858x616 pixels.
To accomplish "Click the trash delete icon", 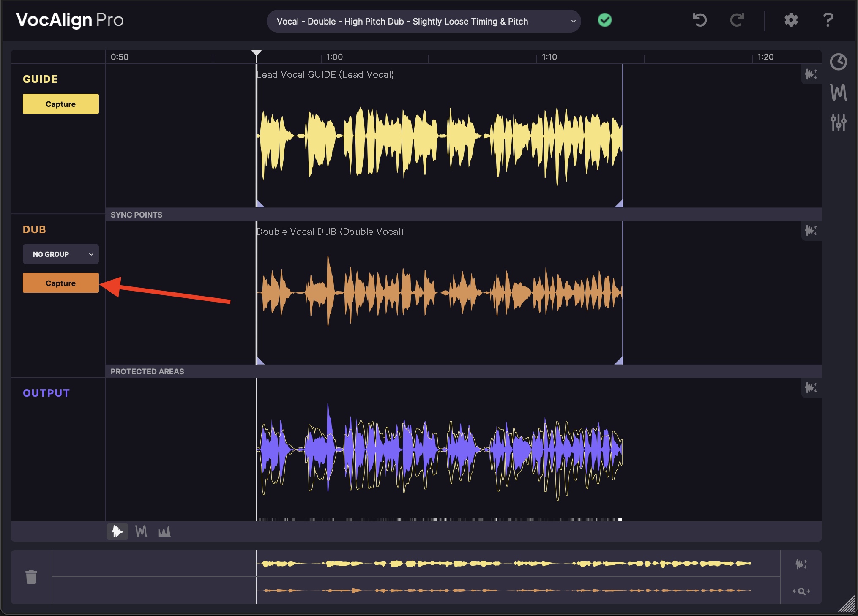I will point(31,577).
